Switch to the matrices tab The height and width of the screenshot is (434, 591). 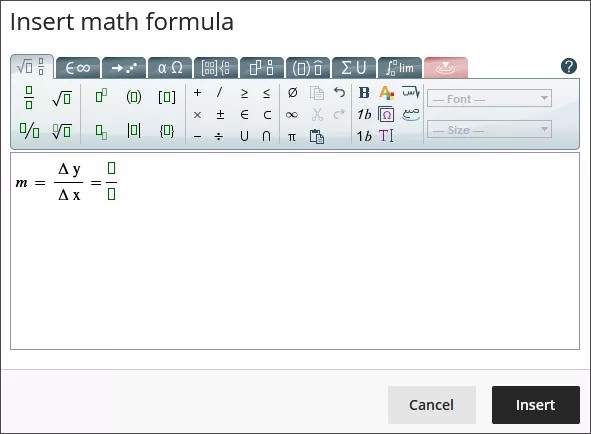[216, 68]
